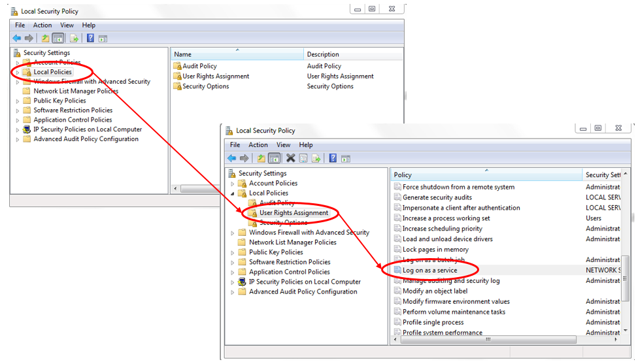Click the Show/Hide Action Pane icon in the background window

pos(103,39)
